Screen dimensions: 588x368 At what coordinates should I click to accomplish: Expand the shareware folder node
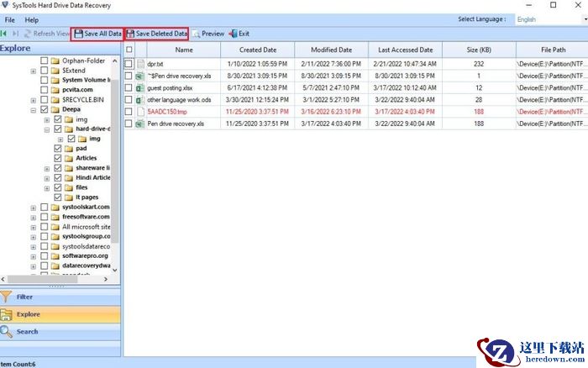coord(47,168)
